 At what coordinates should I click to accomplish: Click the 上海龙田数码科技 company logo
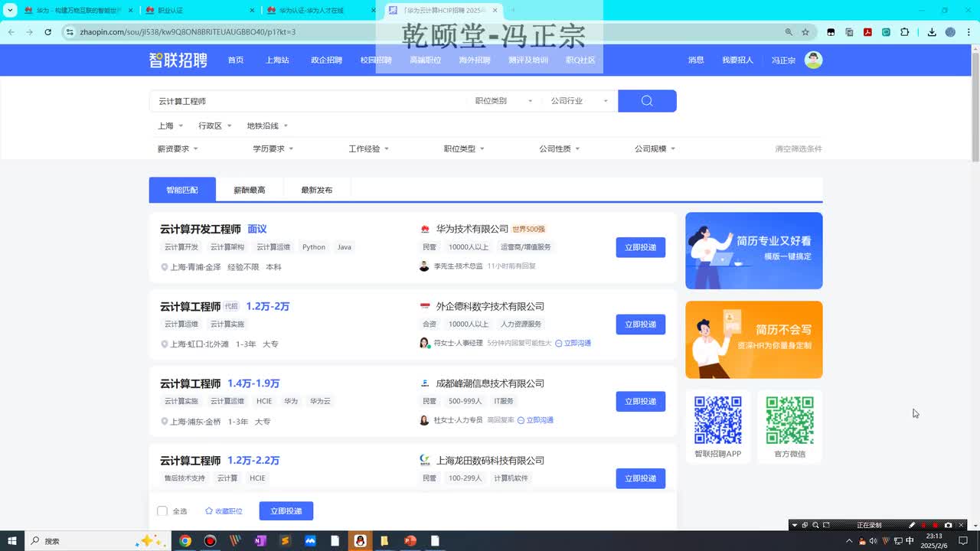click(425, 460)
